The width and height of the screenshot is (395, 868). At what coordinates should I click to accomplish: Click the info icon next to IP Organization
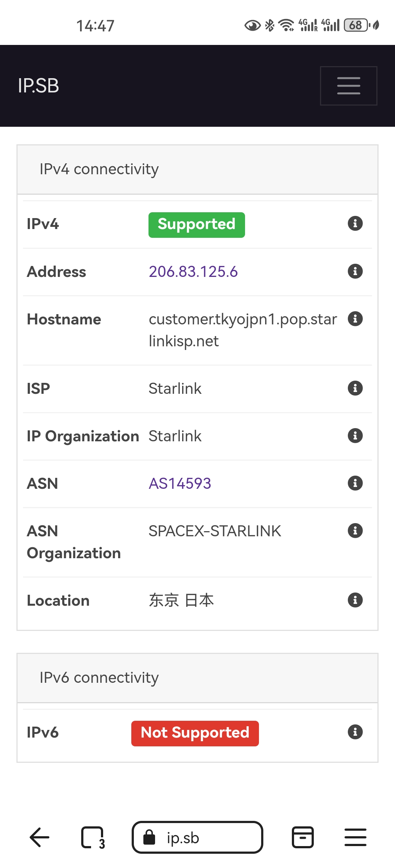click(x=355, y=435)
